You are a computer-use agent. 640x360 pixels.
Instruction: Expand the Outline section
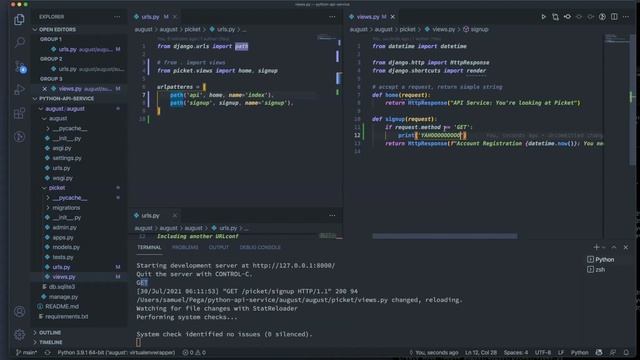click(46, 333)
